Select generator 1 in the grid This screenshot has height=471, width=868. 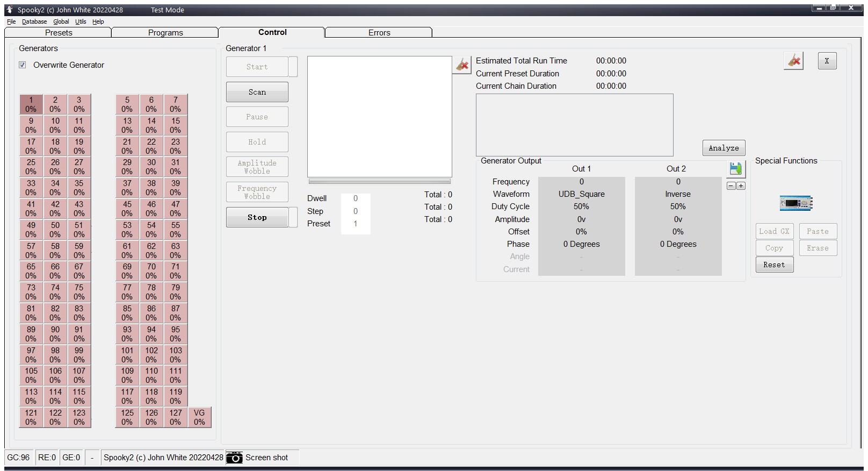click(x=31, y=104)
